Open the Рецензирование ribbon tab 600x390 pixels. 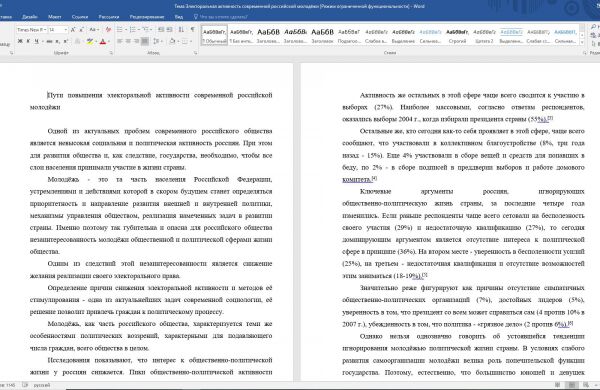click(x=147, y=17)
